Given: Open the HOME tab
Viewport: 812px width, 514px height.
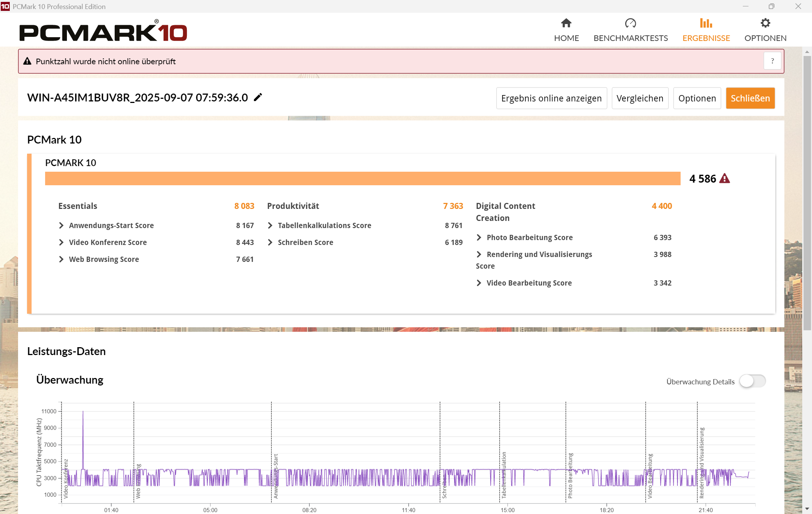Looking at the screenshot, I should pyautogui.click(x=566, y=30).
